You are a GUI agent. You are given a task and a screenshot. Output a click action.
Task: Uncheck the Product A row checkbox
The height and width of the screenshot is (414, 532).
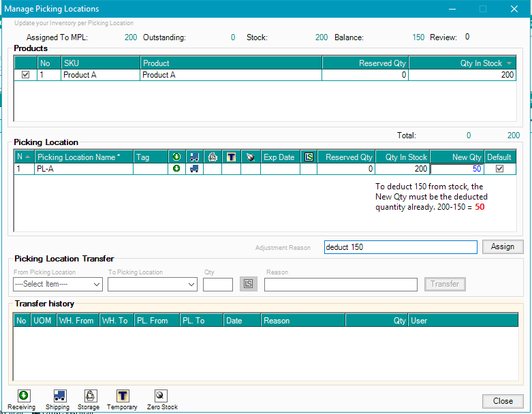pyautogui.click(x=26, y=75)
